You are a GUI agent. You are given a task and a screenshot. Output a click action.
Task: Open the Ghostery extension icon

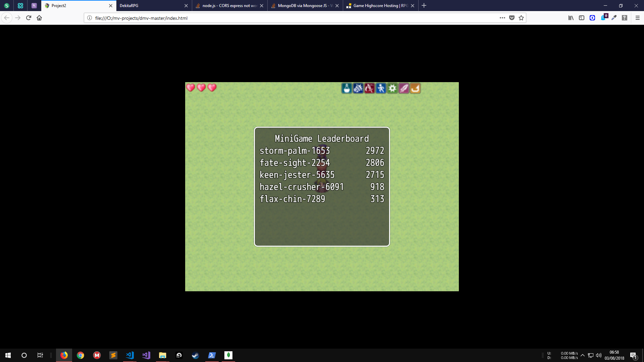(x=604, y=17)
